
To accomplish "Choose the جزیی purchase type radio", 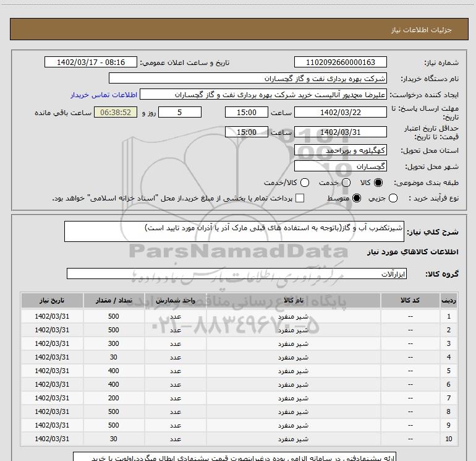I will click(x=393, y=198).
